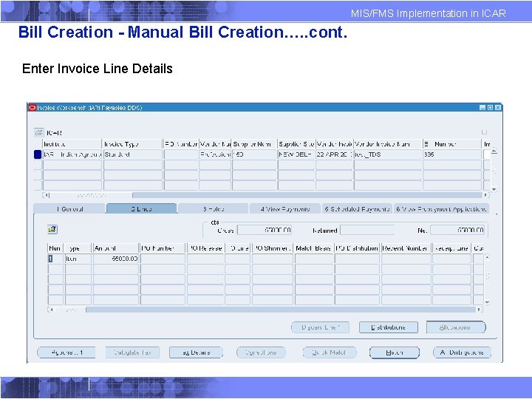Switch to the 2 Lines tab
Image resolution: width=532 pixels, height=399 pixels.
tap(141, 208)
